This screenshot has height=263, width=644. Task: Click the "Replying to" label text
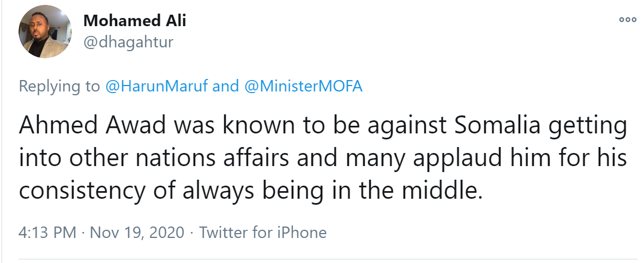pyautogui.click(x=59, y=86)
